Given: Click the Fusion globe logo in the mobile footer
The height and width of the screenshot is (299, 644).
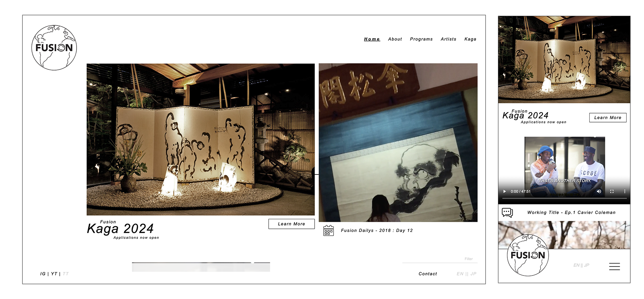Looking at the screenshot, I should [527, 255].
